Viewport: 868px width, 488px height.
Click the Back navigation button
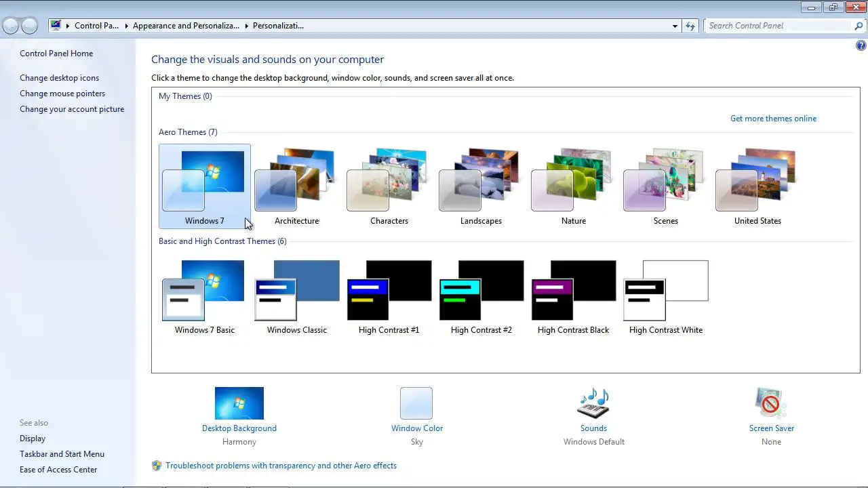point(11,26)
